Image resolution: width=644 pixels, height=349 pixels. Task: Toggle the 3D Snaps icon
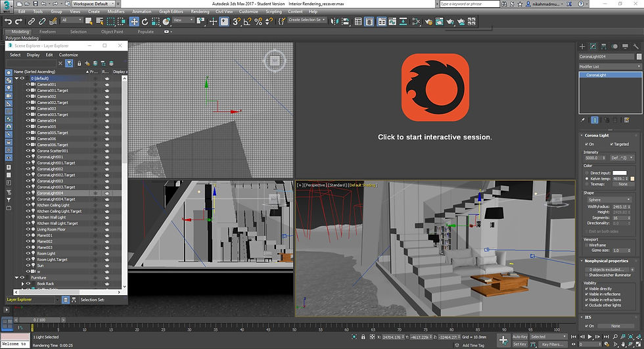[x=237, y=21]
